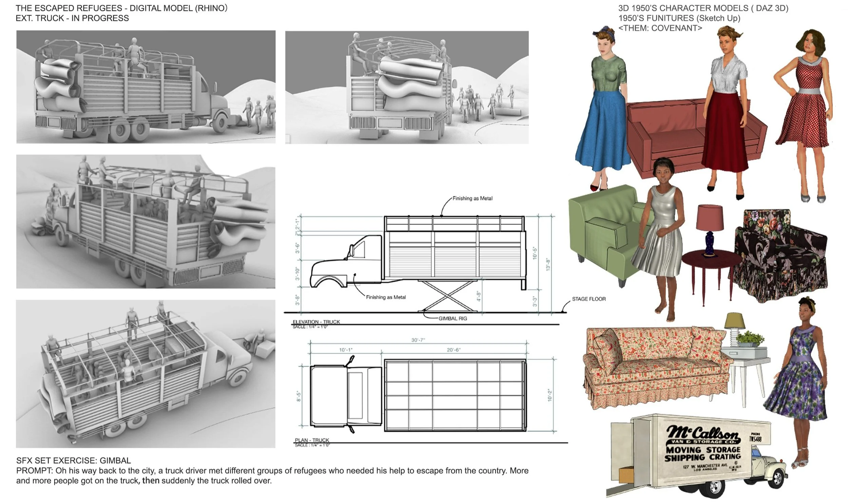Select the 10'-2" bed width dimension

550,396
